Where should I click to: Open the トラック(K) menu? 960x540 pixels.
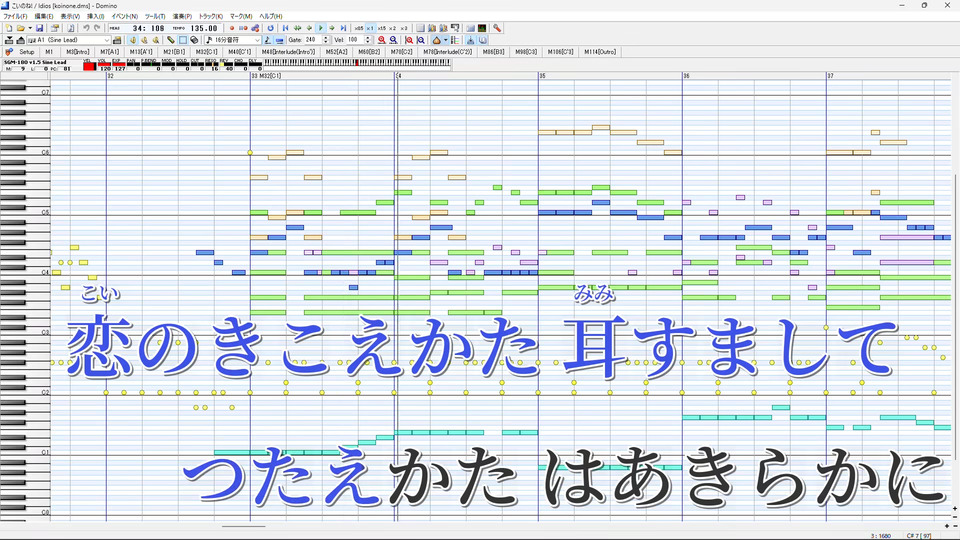click(211, 17)
